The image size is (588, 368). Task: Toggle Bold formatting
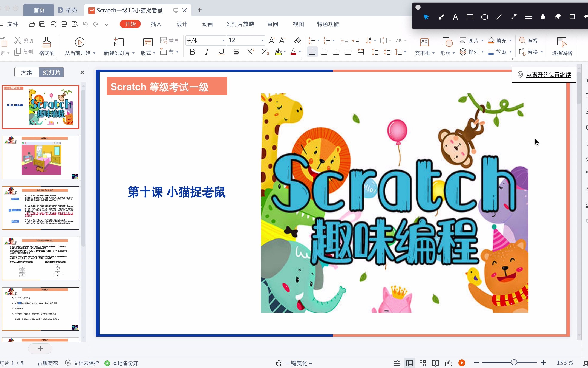click(x=192, y=52)
